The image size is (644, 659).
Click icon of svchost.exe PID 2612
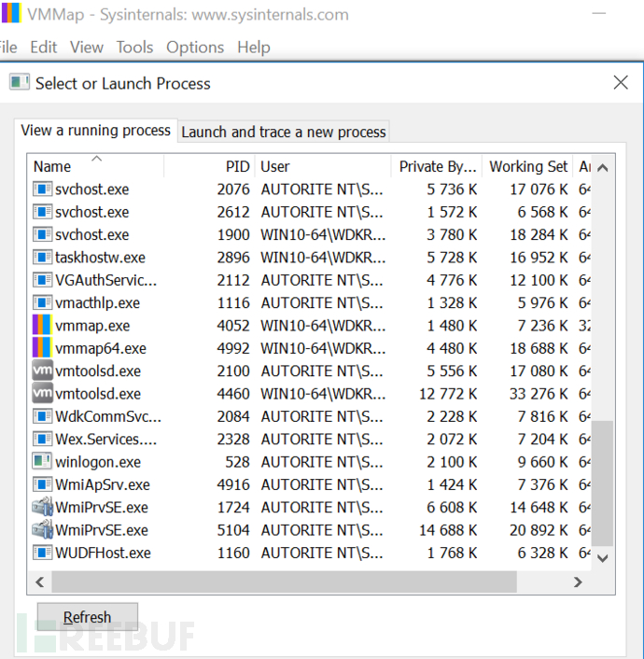42,212
